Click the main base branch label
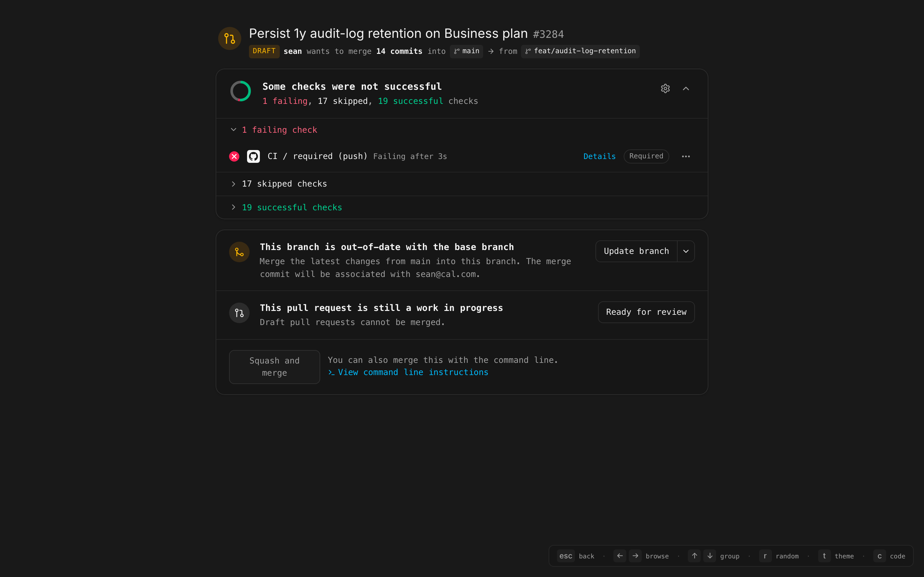 pyautogui.click(x=466, y=51)
